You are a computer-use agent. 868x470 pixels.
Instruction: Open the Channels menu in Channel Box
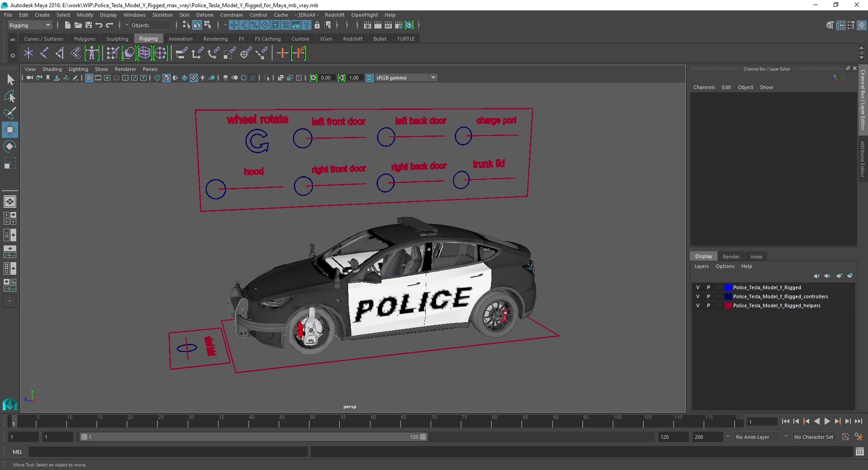(x=704, y=87)
